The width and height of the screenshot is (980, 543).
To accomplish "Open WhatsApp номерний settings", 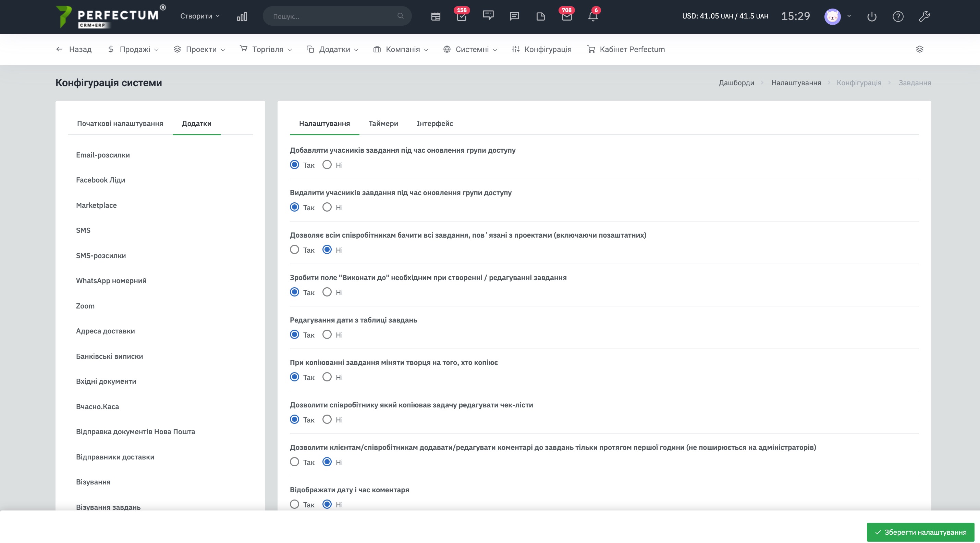I will click(x=111, y=281).
